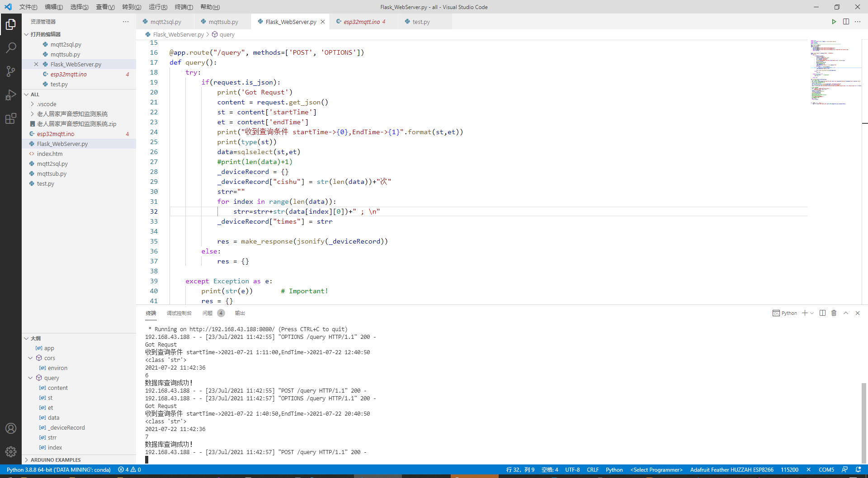Open Explorer panel more actions ellipsis
868x478 pixels.
[x=126, y=22]
